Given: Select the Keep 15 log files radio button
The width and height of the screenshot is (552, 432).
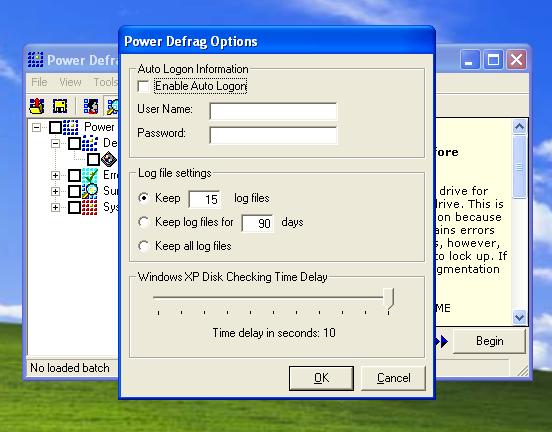Looking at the screenshot, I should click(143, 198).
